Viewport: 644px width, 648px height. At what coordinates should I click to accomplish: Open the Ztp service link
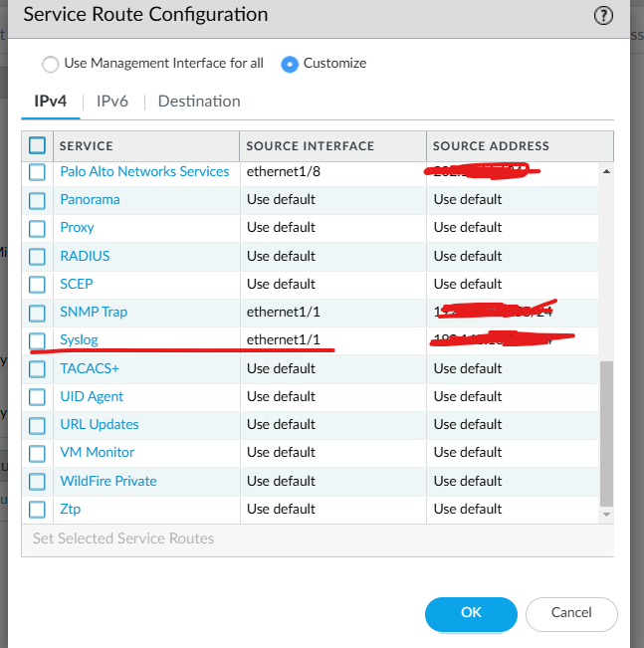[x=71, y=510]
